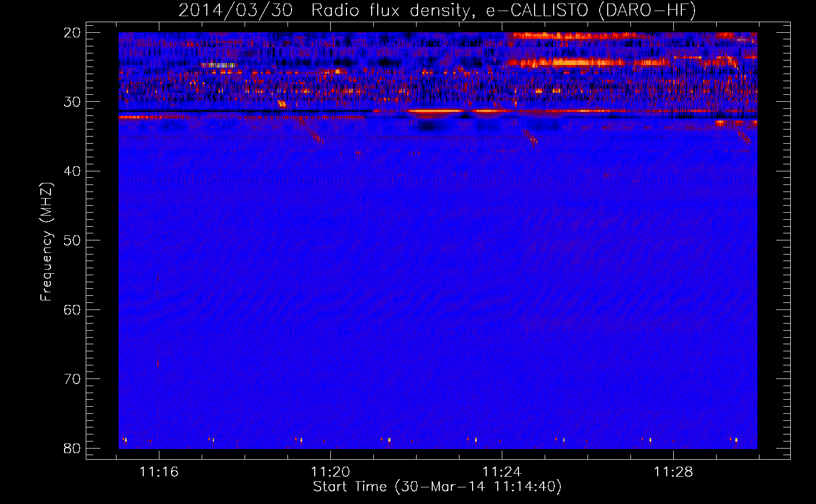Click the '30' frequency tick label
This screenshot has width=816, height=504.
coord(72,102)
